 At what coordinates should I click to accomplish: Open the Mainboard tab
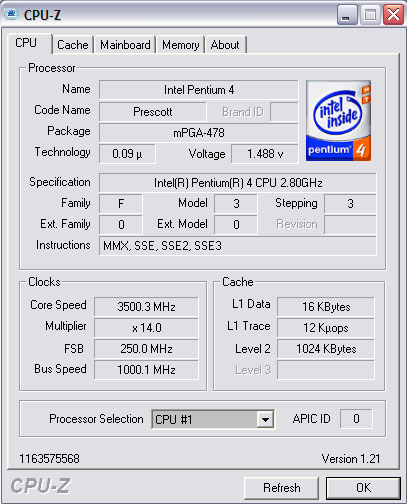click(x=125, y=45)
